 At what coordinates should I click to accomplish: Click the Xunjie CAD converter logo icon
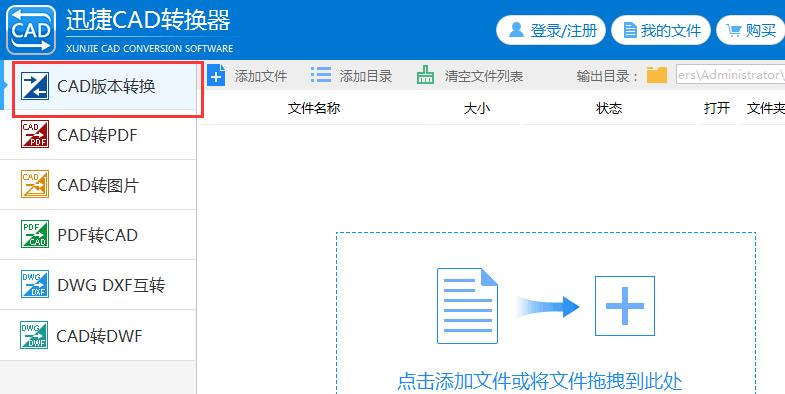click(x=31, y=30)
